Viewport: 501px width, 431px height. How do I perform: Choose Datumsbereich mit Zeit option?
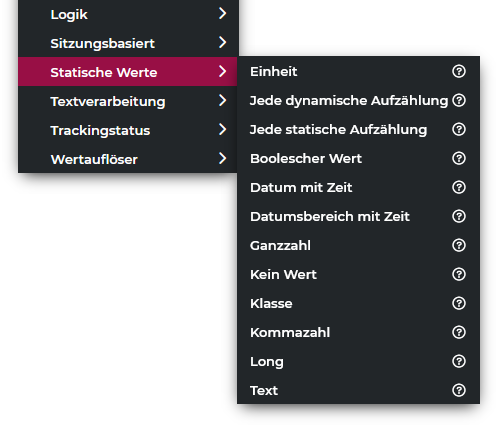pyautogui.click(x=358, y=216)
